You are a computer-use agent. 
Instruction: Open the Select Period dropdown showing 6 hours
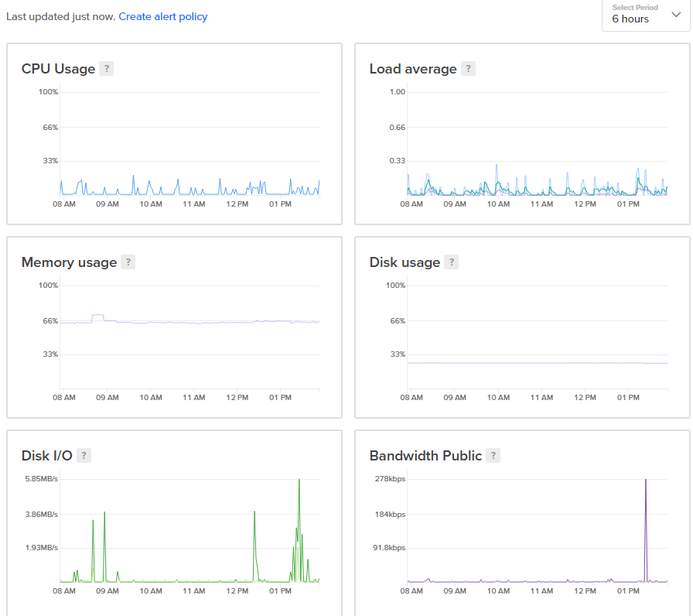(x=644, y=14)
